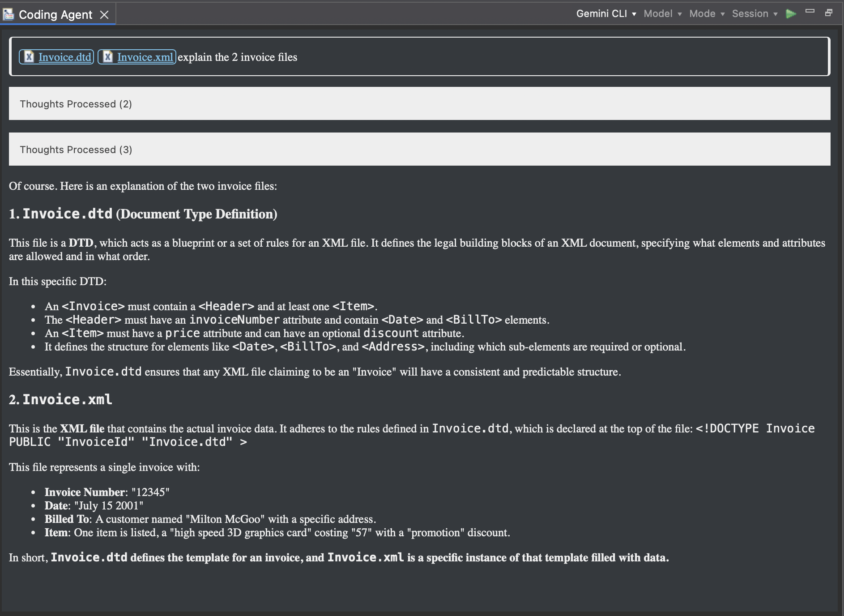
Task: Open the Invoice.dtd file link
Action: click(x=64, y=57)
